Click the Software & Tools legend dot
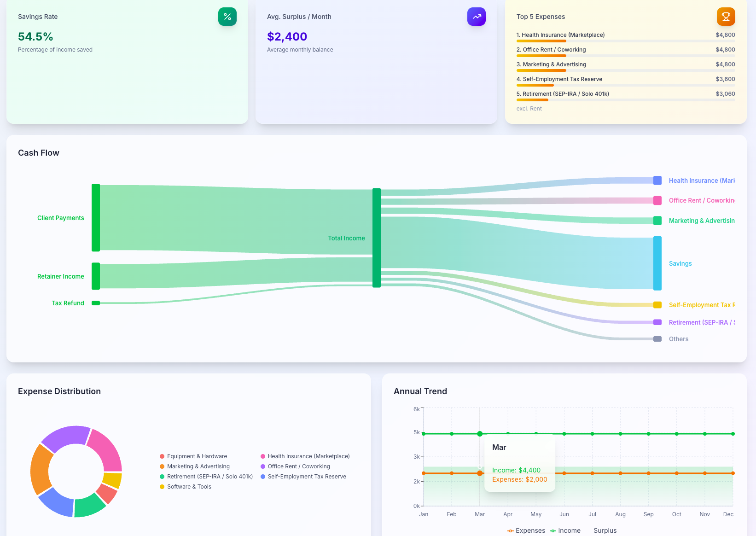Viewport: 756px width, 536px height. [x=162, y=487]
